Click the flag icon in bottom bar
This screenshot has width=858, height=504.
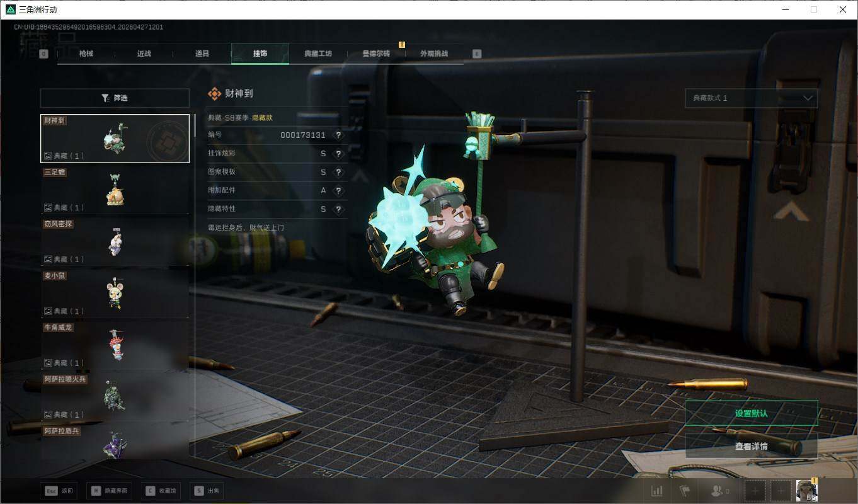tap(685, 491)
